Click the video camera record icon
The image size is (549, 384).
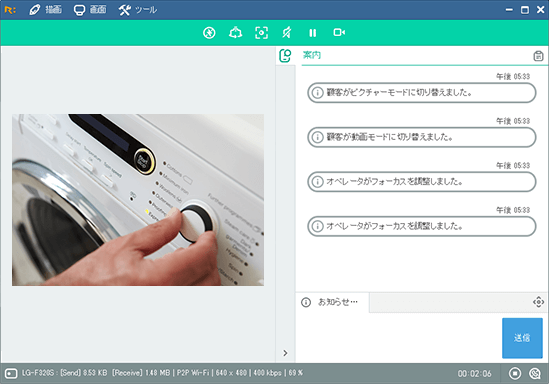click(x=339, y=33)
